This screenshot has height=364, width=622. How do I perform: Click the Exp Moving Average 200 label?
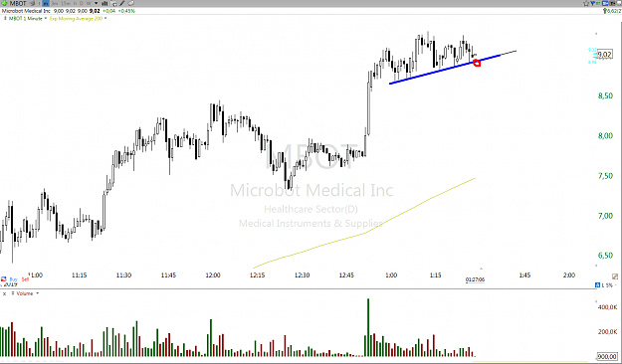pos(76,18)
